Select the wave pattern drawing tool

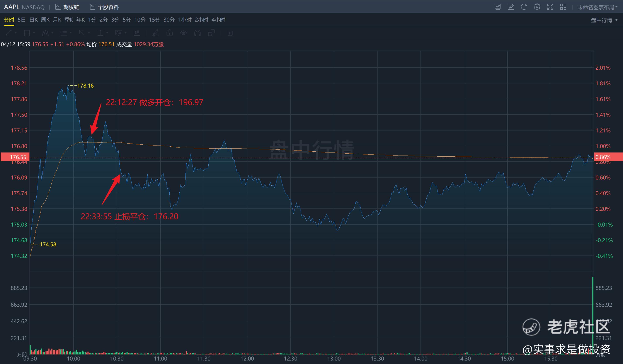tap(45, 33)
